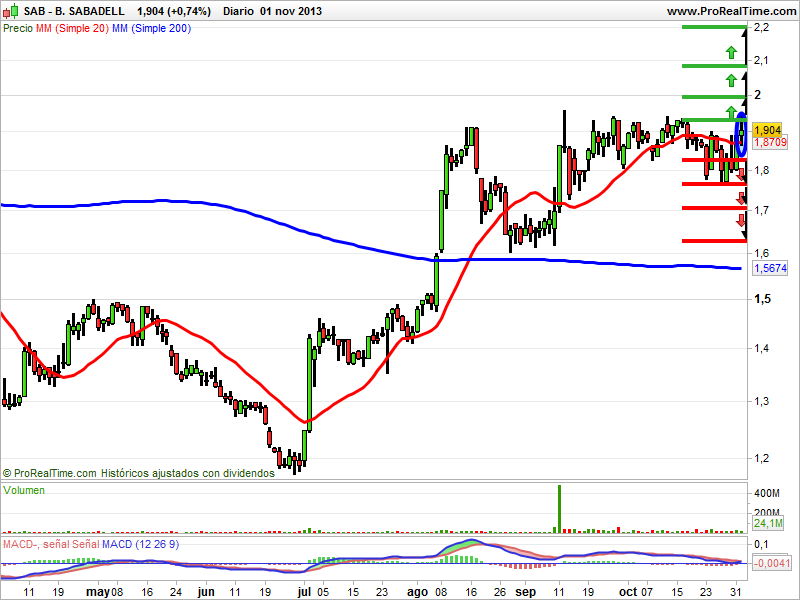Click the '1,8' price axis label
The image size is (800, 600).
pyautogui.click(x=762, y=170)
